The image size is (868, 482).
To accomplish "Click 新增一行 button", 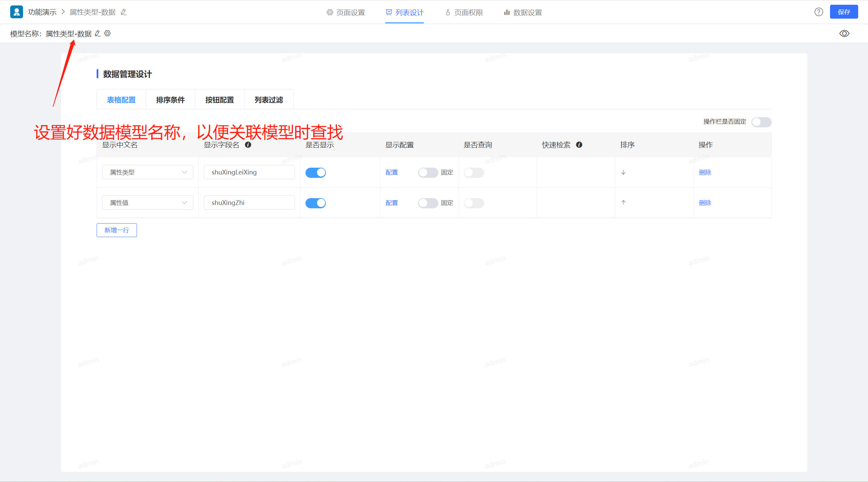I will [117, 230].
